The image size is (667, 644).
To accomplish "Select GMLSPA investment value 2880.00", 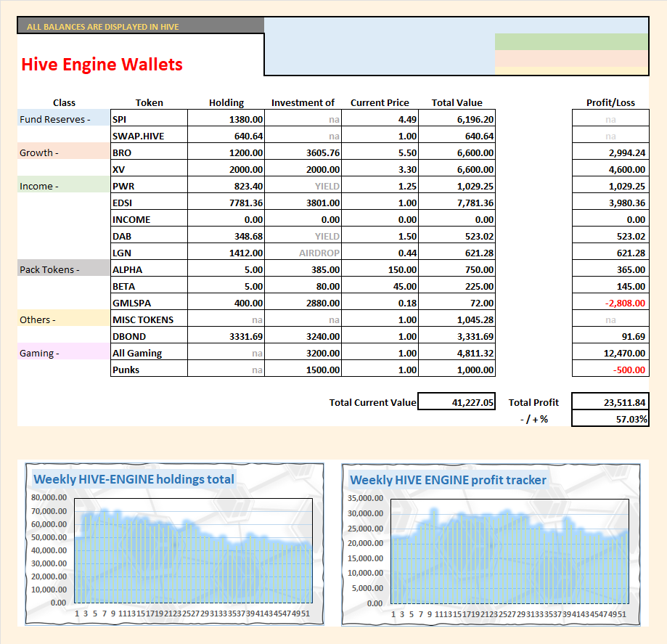I will pyautogui.click(x=303, y=301).
